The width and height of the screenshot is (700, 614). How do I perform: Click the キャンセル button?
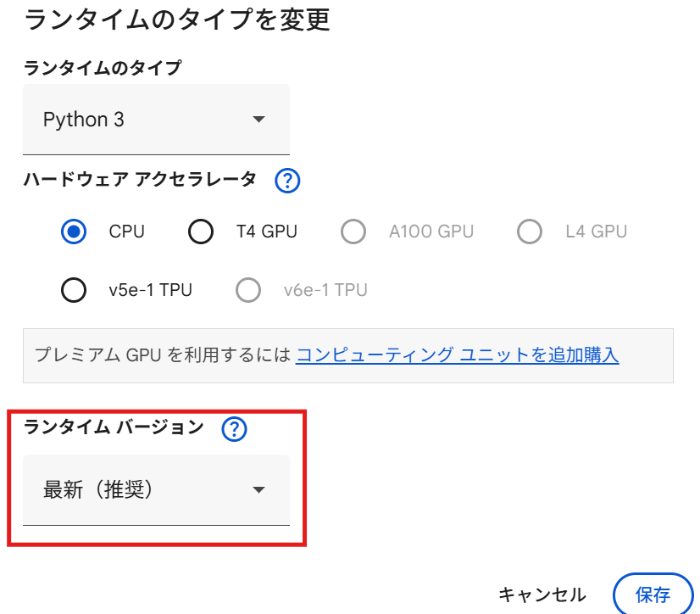point(542,594)
